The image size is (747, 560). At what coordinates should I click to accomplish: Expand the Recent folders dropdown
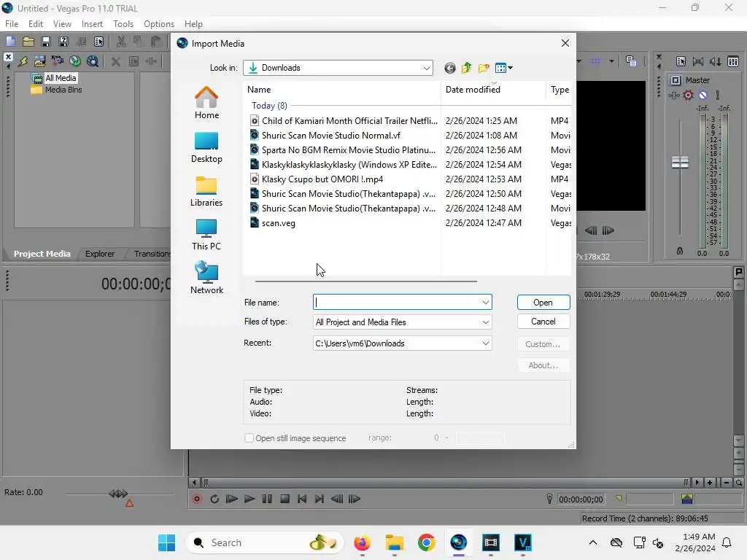(485, 343)
